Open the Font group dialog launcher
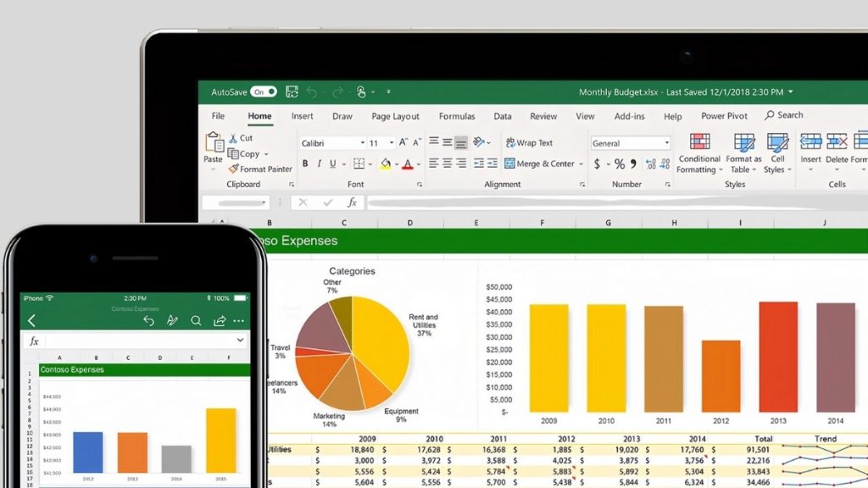The height and width of the screenshot is (488, 868). click(x=420, y=184)
